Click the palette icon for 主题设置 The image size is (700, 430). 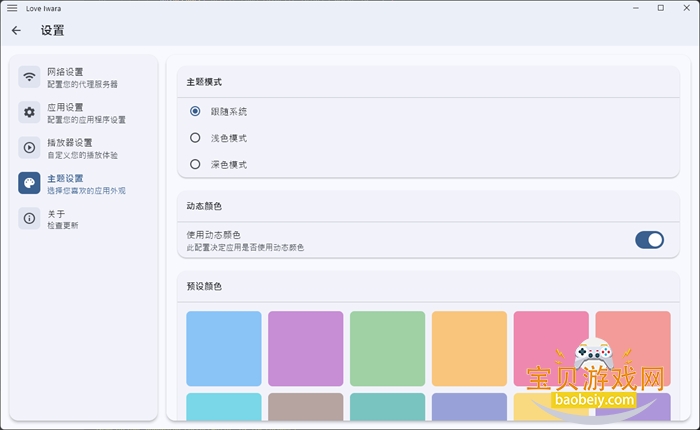(30, 183)
